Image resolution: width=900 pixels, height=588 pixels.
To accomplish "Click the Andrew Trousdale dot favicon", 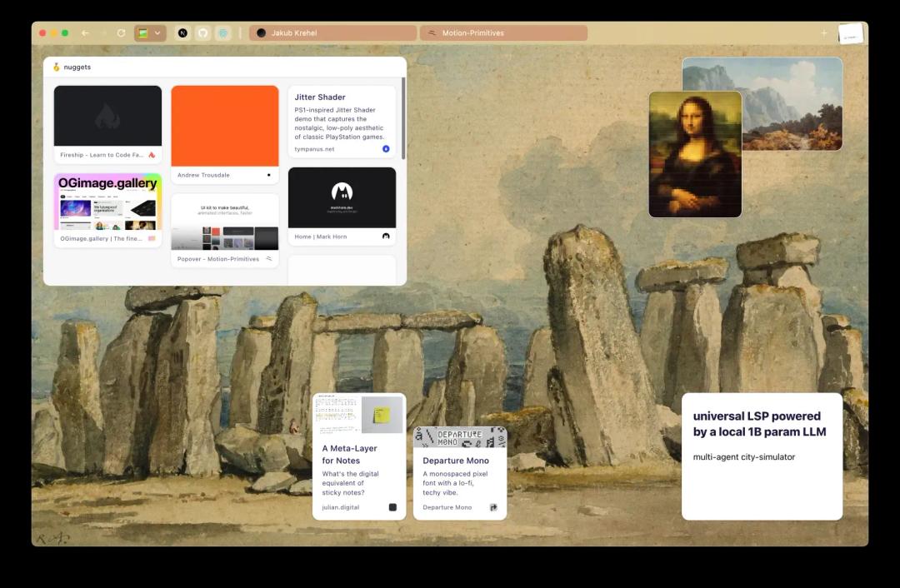I will pos(268,175).
